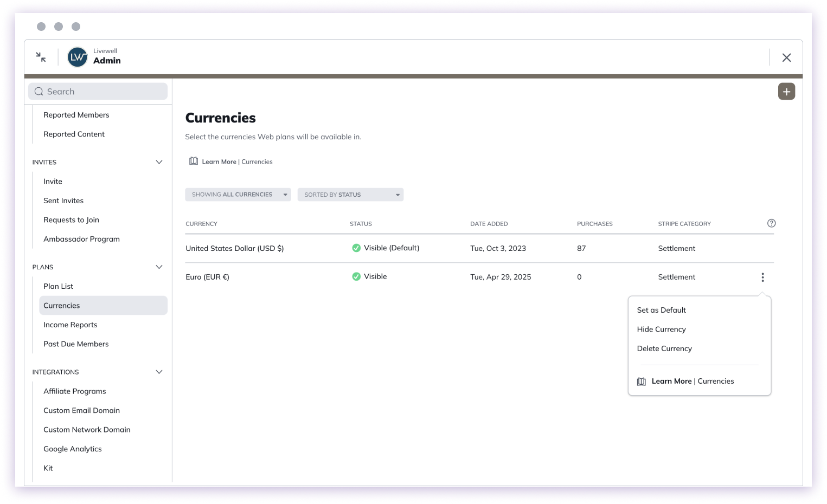Open Plan List
This screenshot has height=504, width=827.
pos(58,286)
